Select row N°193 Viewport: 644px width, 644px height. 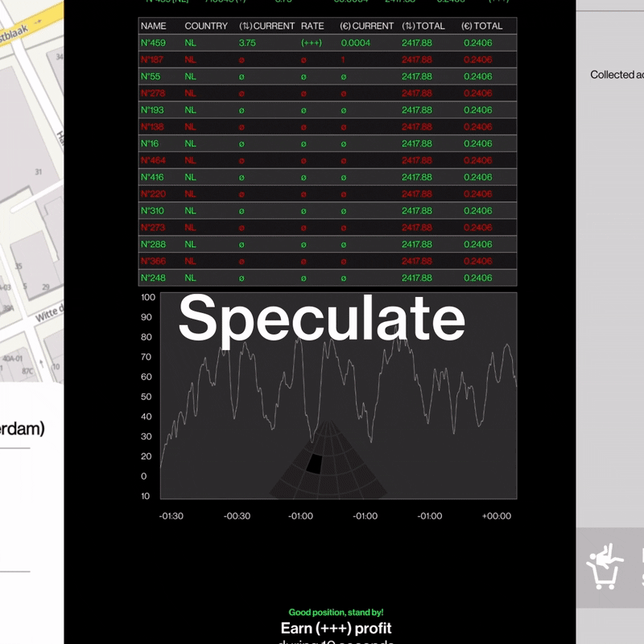pos(328,110)
